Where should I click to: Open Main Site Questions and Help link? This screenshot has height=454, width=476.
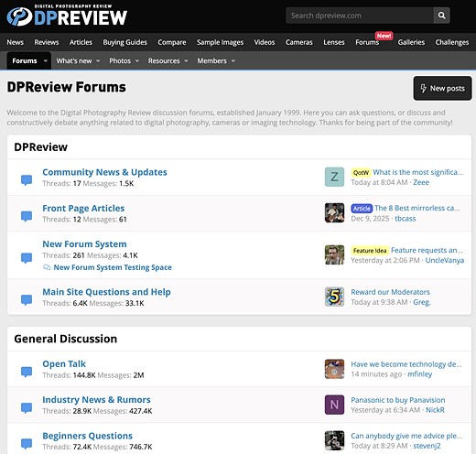click(x=106, y=292)
